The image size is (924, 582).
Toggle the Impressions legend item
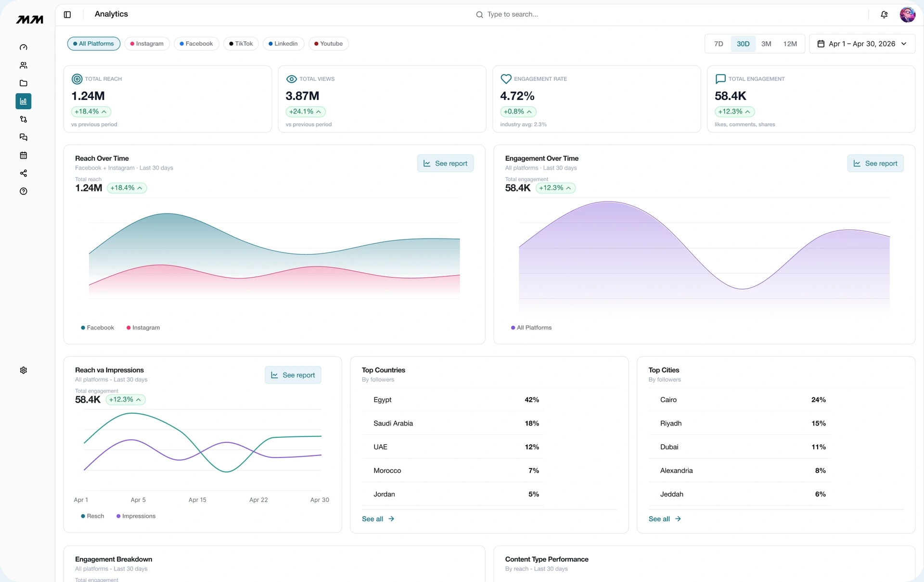click(x=136, y=516)
